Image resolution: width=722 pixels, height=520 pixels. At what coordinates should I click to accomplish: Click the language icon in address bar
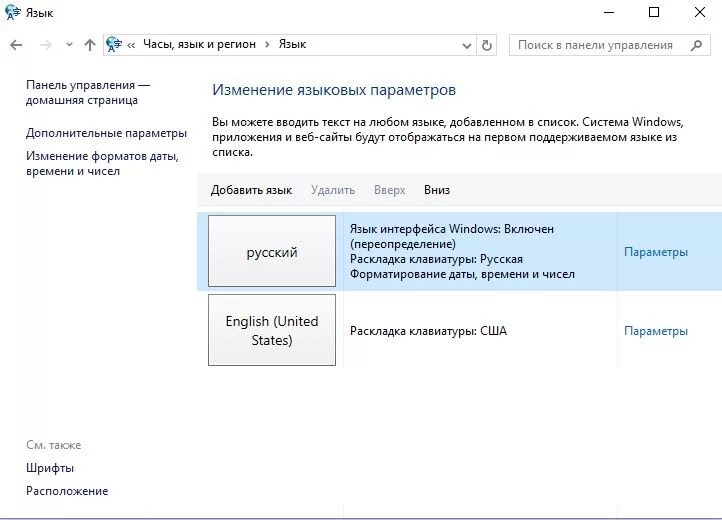(114, 45)
